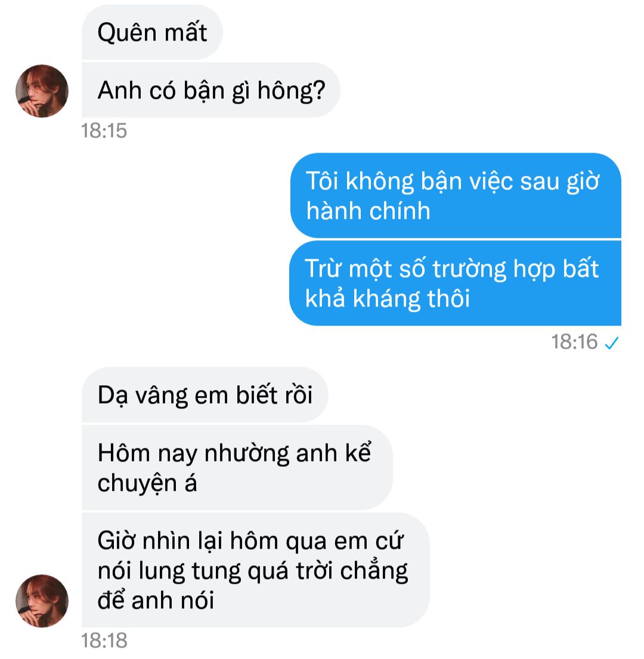
Task: Click the 18:15 timestamp
Action: [x=104, y=131]
